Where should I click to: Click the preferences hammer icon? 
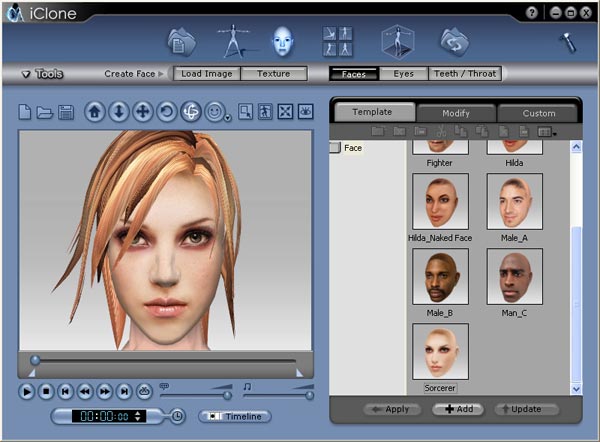pyautogui.click(x=566, y=42)
